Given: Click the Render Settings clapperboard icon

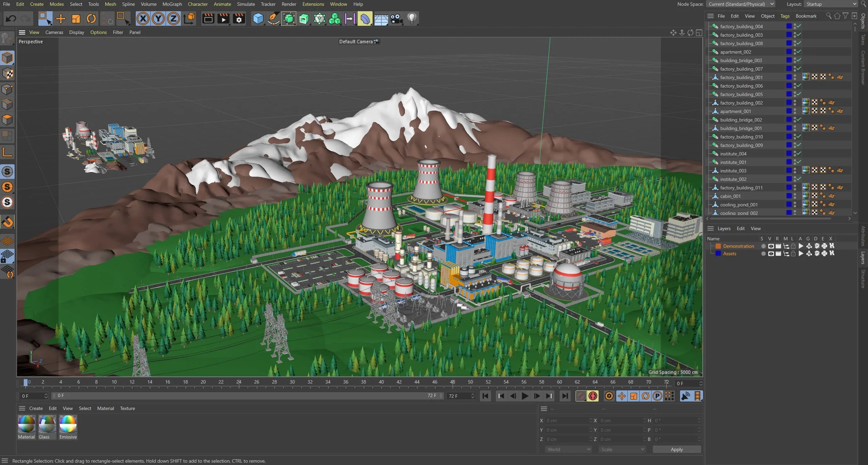Looking at the screenshot, I should [x=239, y=19].
